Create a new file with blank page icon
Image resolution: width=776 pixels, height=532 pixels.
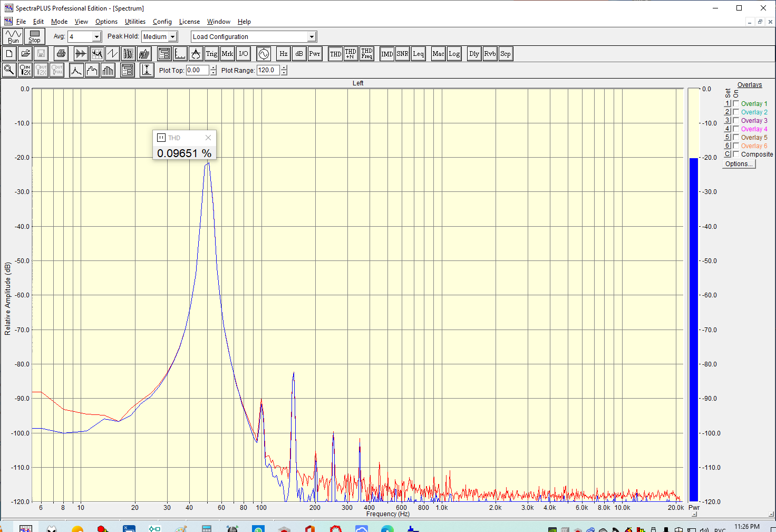coord(9,54)
